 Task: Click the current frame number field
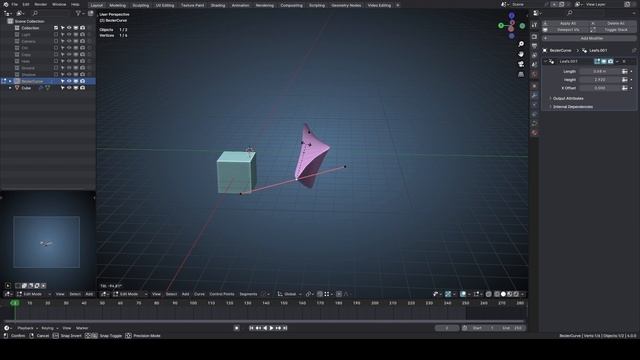tap(447, 328)
